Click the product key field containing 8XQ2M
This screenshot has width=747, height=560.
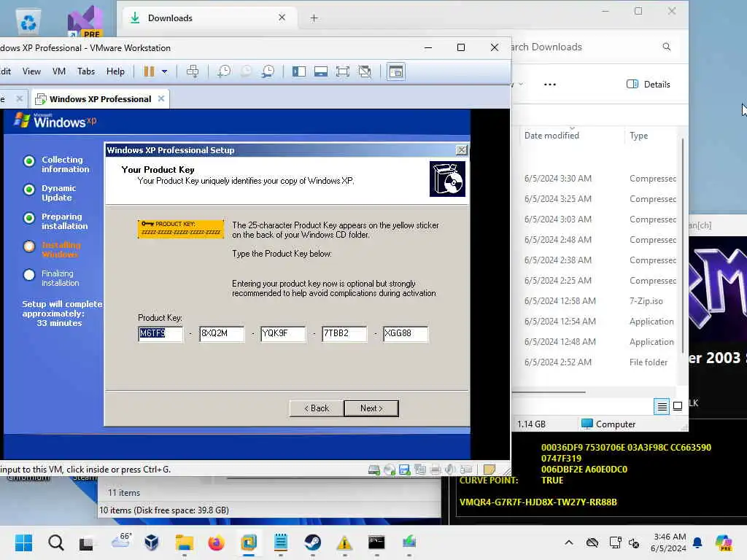pyautogui.click(x=222, y=333)
